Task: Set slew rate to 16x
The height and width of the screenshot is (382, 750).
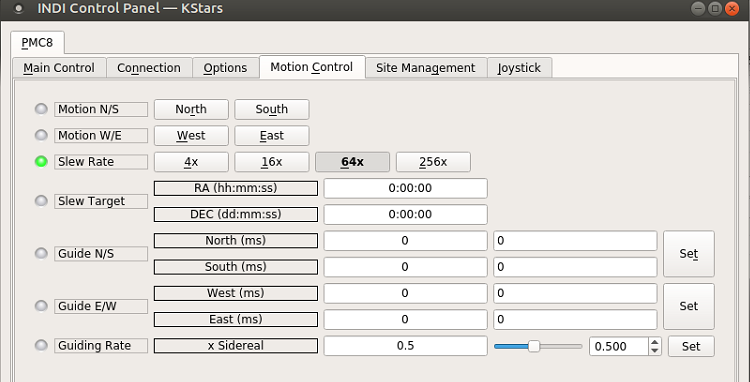Action: [272, 162]
